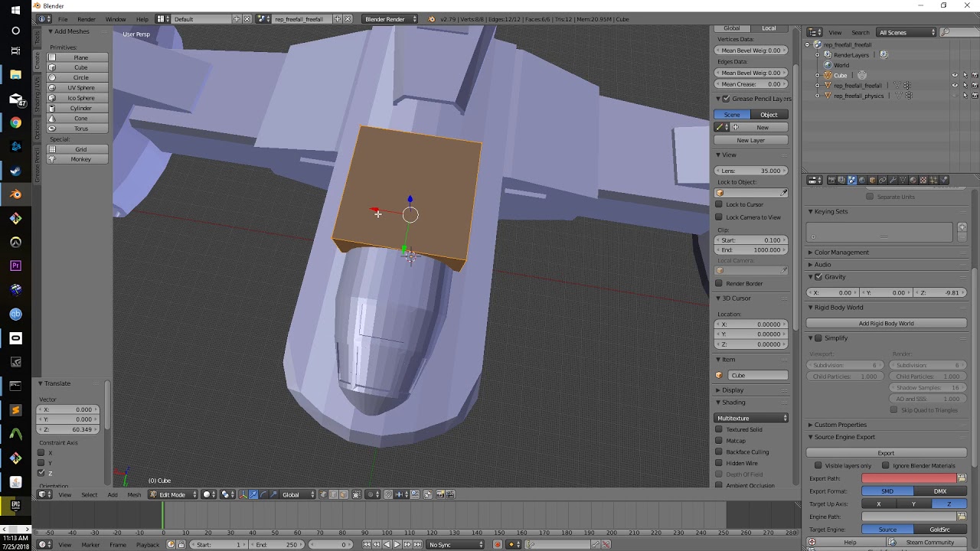Toggle 3D manipulator widget in viewport header
Image resolution: width=980 pixels, height=551 pixels.
(x=243, y=494)
